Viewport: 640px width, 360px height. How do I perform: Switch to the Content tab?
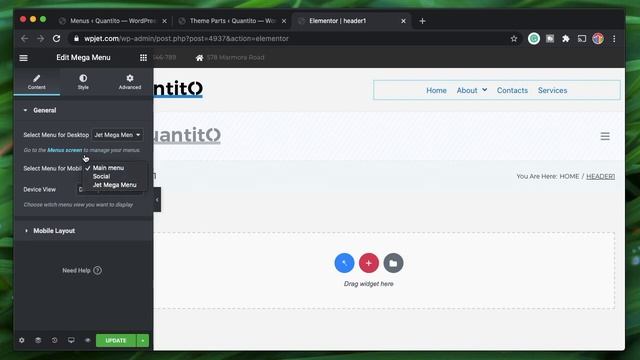[x=37, y=82]
